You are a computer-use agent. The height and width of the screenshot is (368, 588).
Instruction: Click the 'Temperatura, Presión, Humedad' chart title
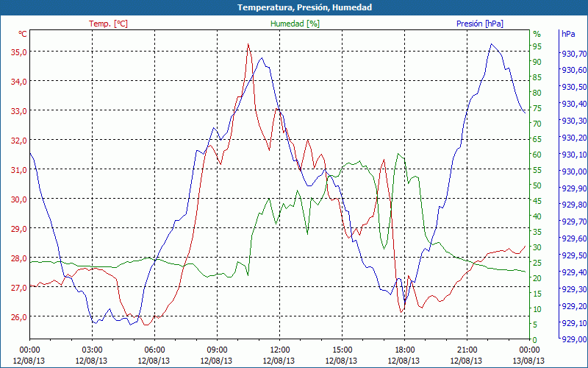[x=304, y=7]
